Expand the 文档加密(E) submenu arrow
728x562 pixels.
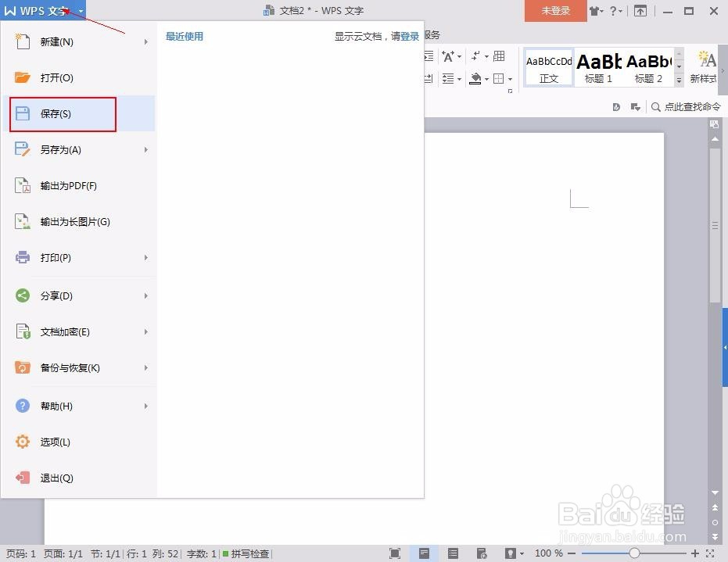click(145, 332)
